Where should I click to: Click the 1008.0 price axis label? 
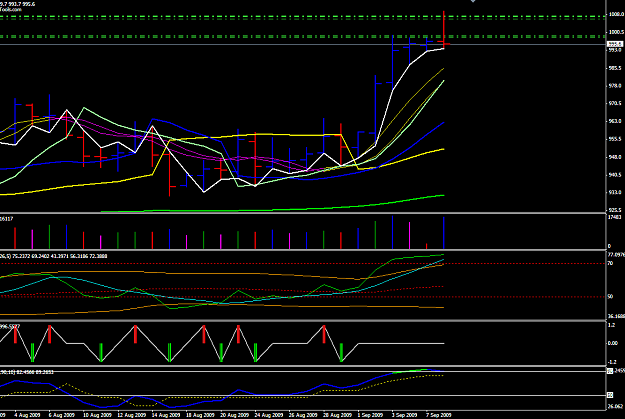click(x=617, y=14)
